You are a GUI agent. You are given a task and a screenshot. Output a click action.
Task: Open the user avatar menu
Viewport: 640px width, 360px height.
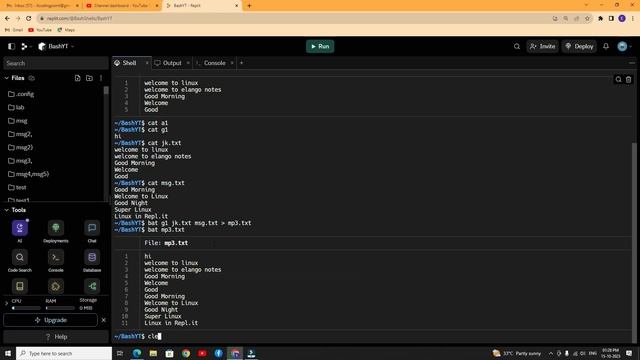click(624, 47)
